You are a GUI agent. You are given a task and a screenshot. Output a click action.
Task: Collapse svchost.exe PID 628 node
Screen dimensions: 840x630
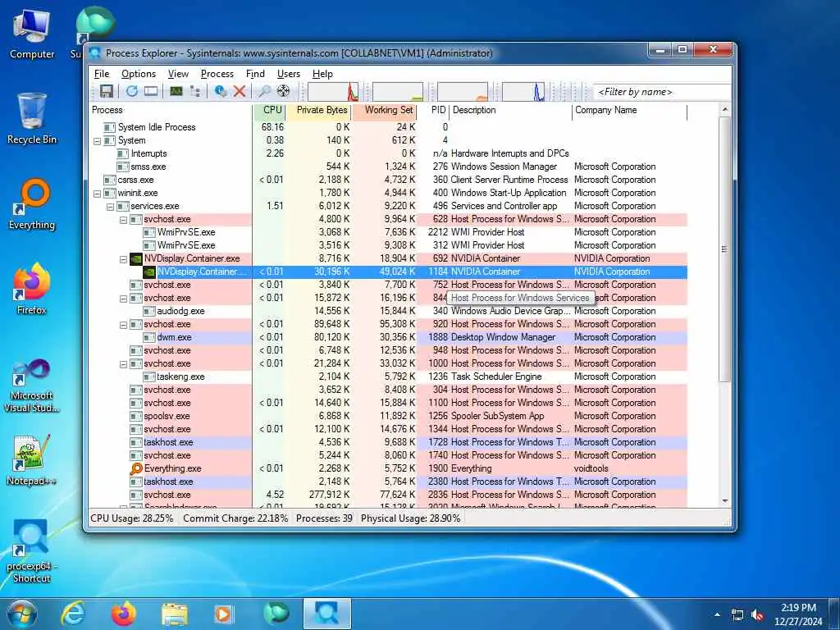123,220
